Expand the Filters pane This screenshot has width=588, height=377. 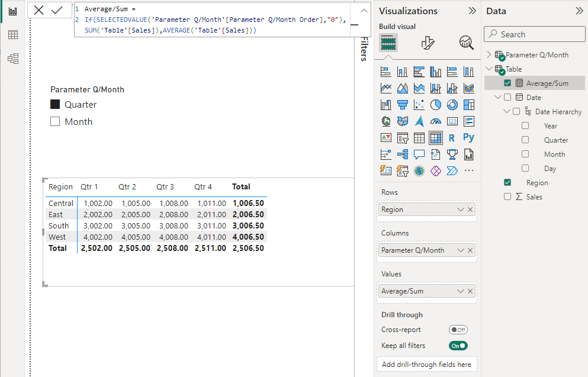(x=364, y=49)
